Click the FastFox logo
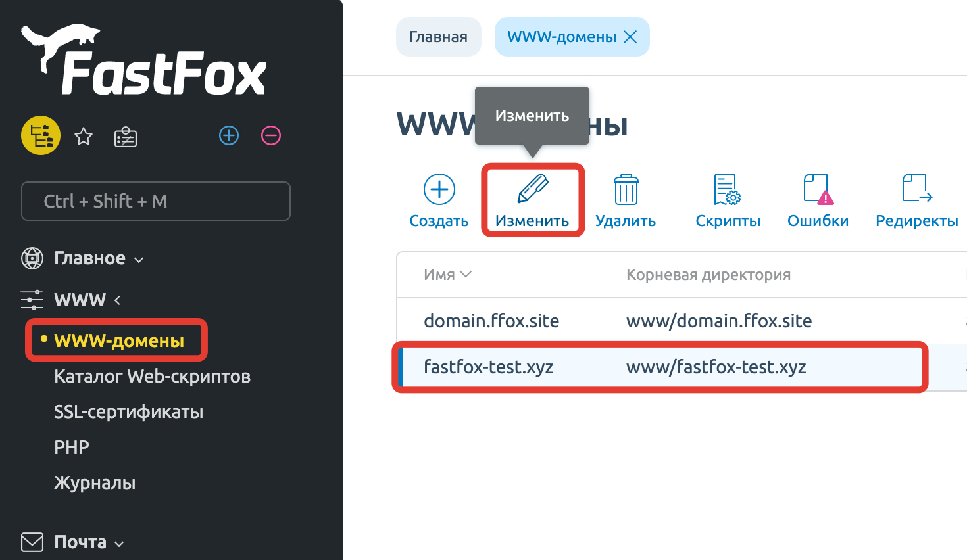The height and width of the screenshot is (560, 967). pyautogui.click(x=143, y=59)
